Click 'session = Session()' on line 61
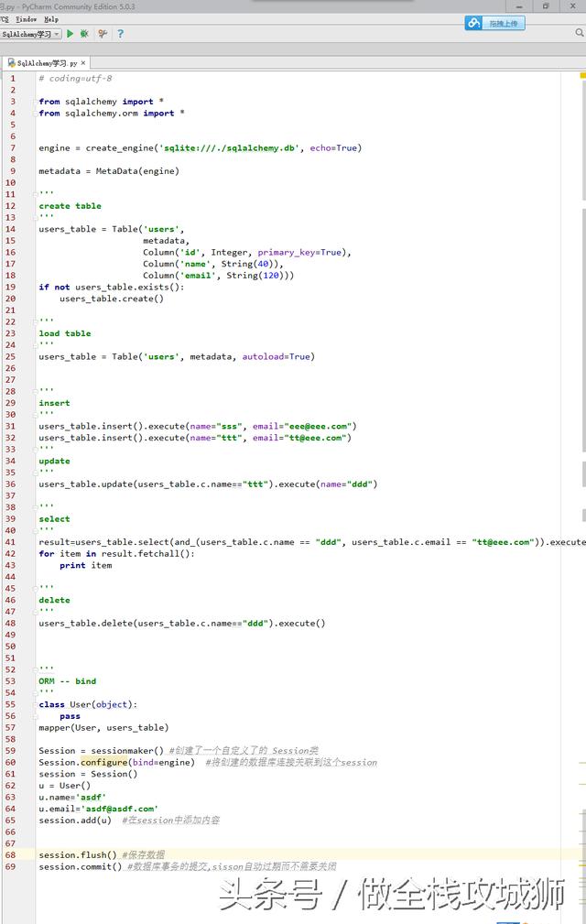Image resolution: width=586 pixels, height=924 pixels. point(88,774)
